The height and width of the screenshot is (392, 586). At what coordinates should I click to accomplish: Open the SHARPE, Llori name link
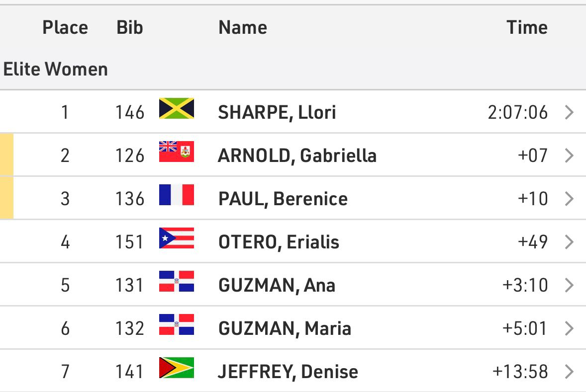(277, 112)
